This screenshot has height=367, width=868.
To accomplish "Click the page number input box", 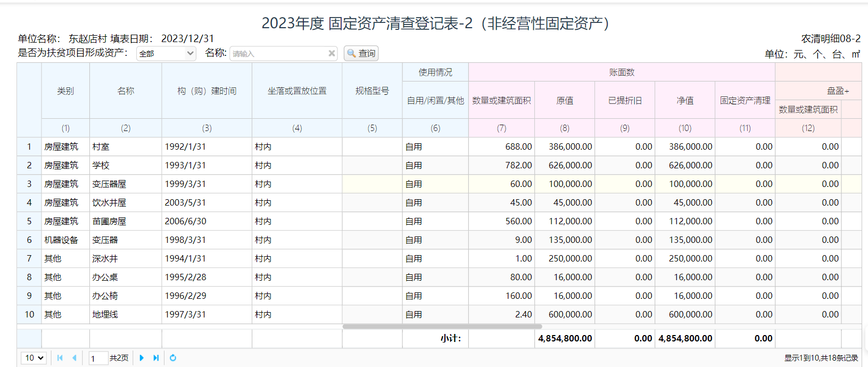I will point(98,358).
